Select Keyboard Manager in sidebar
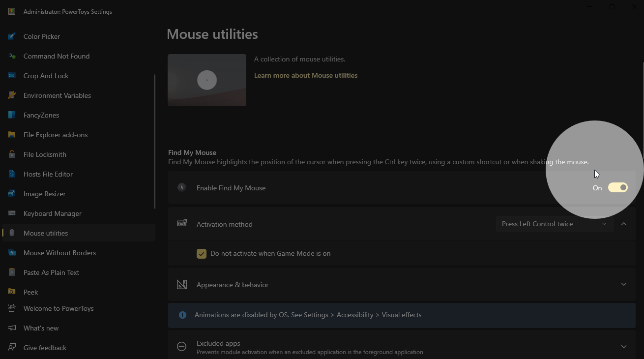This screenshot has height=359, width=644. coord(79,213)
